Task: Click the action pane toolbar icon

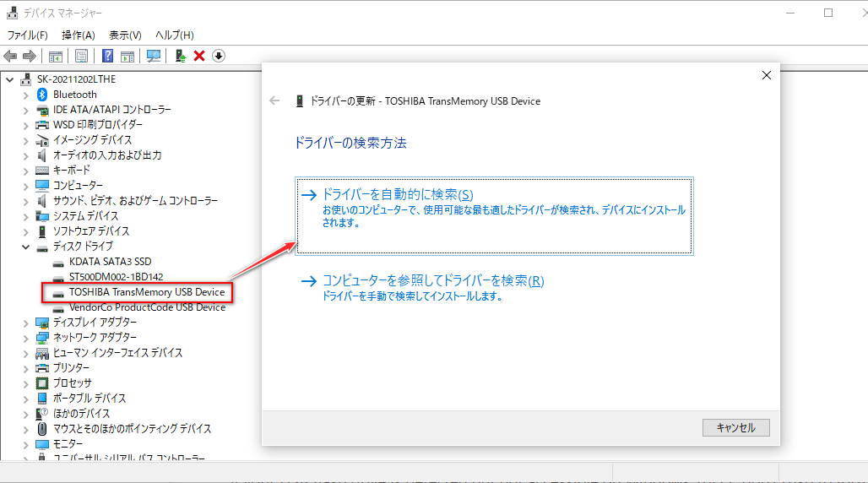Action: pyautogui.click(x=127, y=56)
